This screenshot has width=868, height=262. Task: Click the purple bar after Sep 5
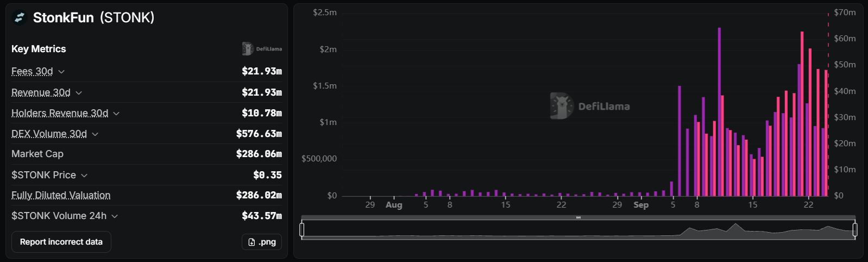(679, 141)
